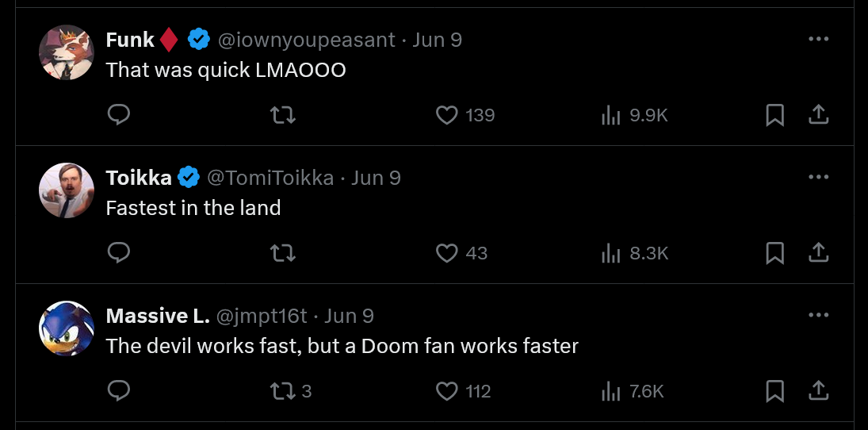Open Jun 9 timestamp on Massive L.'s tweet
868x430 pixels.
(x=349, y=316)
